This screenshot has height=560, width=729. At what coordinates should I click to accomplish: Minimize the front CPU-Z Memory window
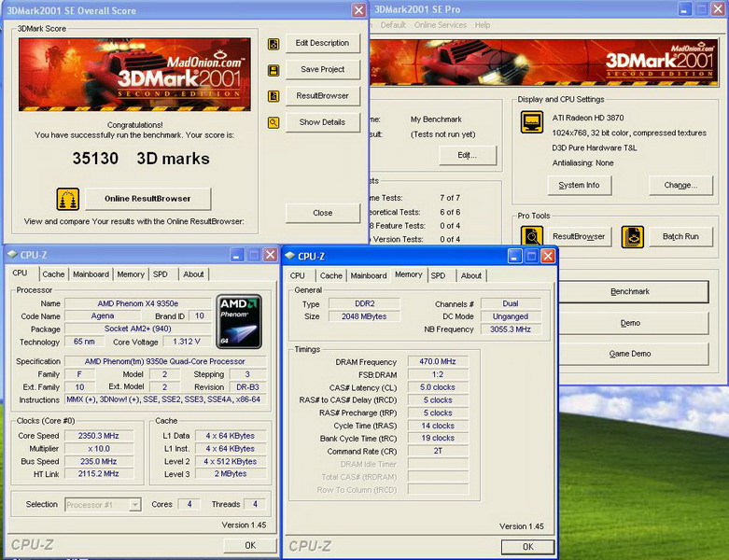(514, 256)
